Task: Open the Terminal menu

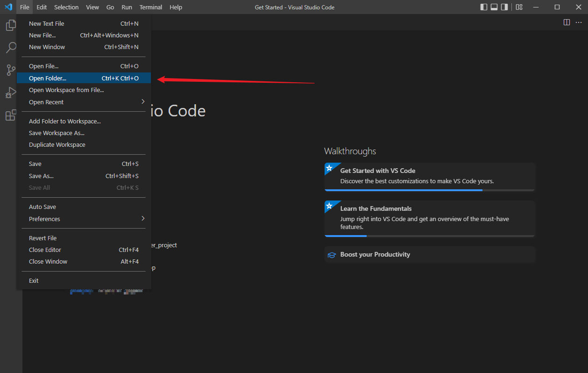Action: click(151, 7)
